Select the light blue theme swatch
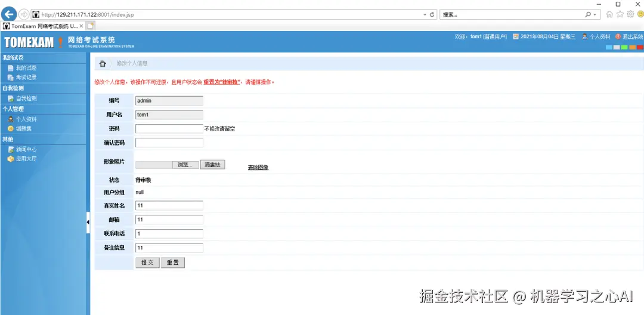644x315 pixels. [x=609, y=47]
